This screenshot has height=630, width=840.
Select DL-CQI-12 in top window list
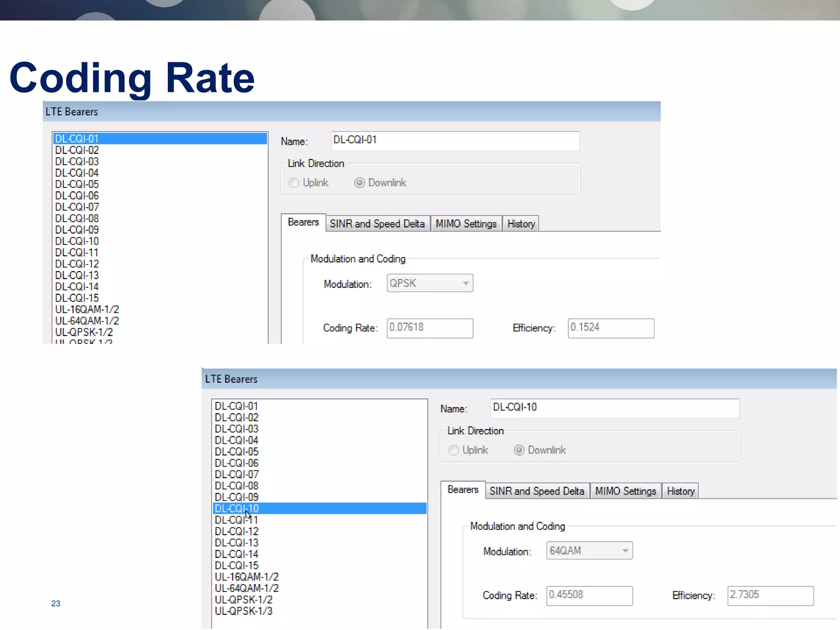click(x=160, y=264)
